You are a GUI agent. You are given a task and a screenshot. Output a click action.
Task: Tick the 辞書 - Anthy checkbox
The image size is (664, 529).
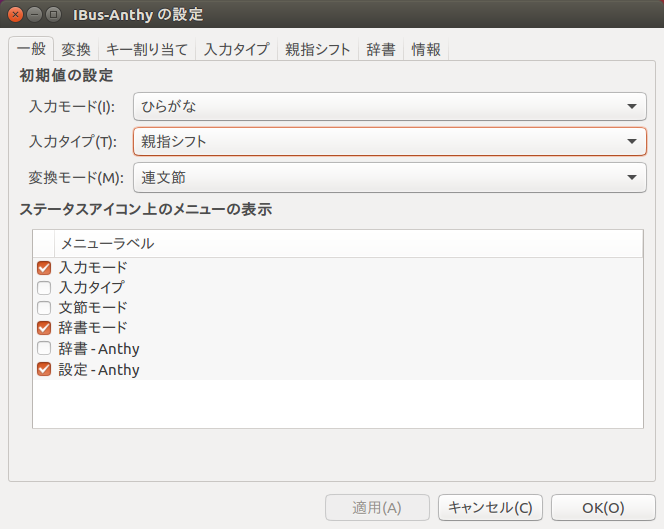tap(44, 349)
